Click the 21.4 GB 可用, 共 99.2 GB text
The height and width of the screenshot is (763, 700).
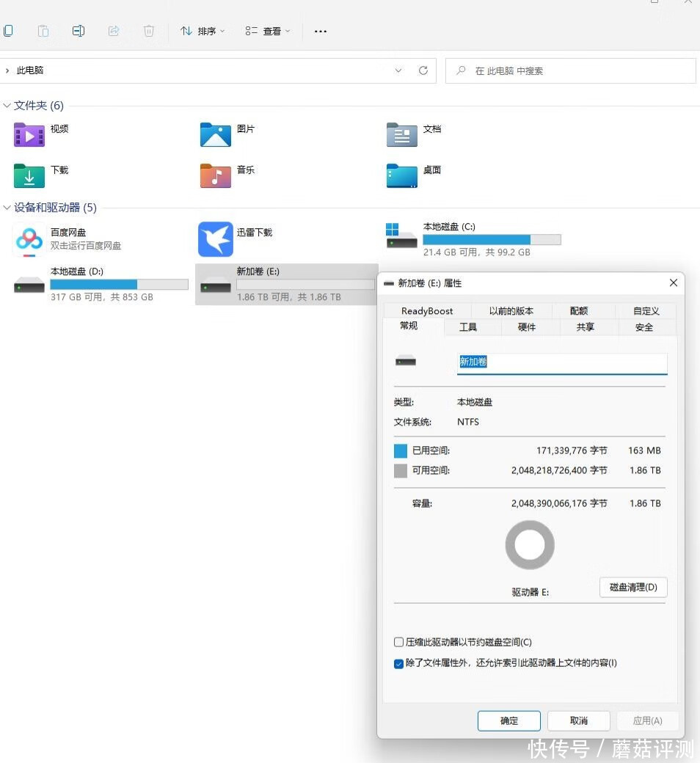click(476, 252)
